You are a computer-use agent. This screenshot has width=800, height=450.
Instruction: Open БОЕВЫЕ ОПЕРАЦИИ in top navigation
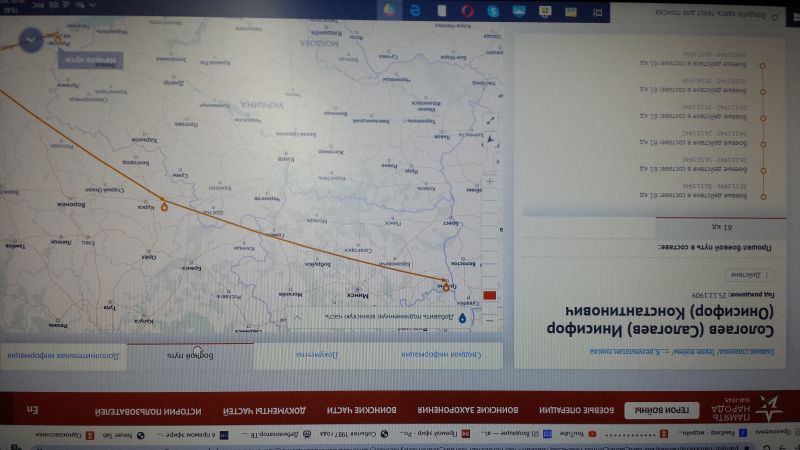click(577, 410)
